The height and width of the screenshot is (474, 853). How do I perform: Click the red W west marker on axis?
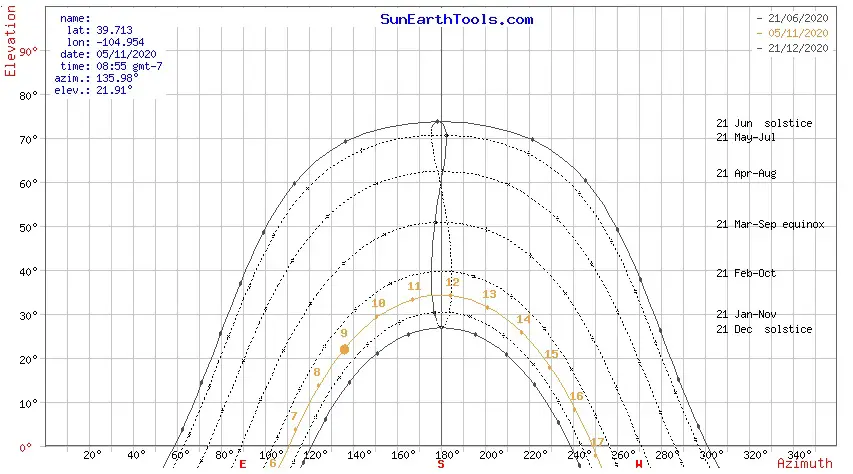(x=639, y=463)
